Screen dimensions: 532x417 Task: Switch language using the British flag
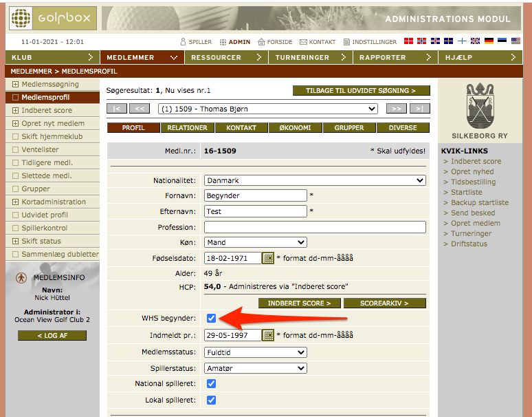click(x=476, y=41)
